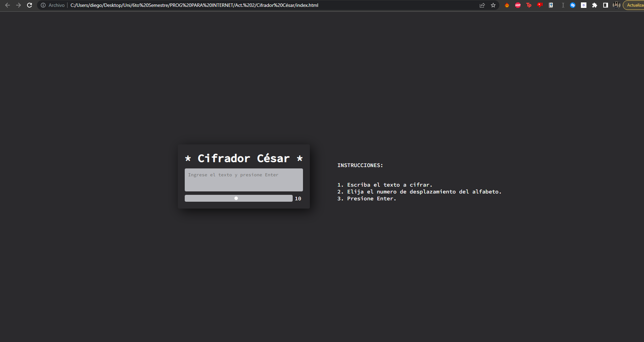The height and width of the screenshot is (342, 644).
Task: Open the Adblock Plus extension
Action: click(x=518, y=5)
